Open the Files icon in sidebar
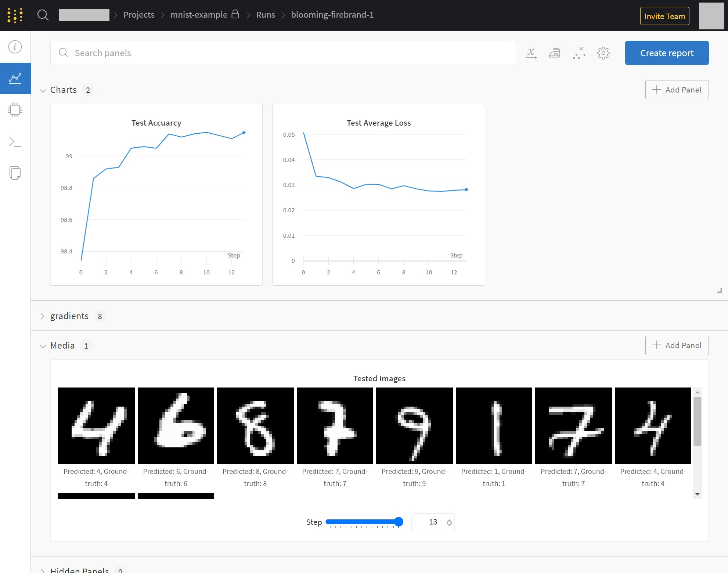 15,173
